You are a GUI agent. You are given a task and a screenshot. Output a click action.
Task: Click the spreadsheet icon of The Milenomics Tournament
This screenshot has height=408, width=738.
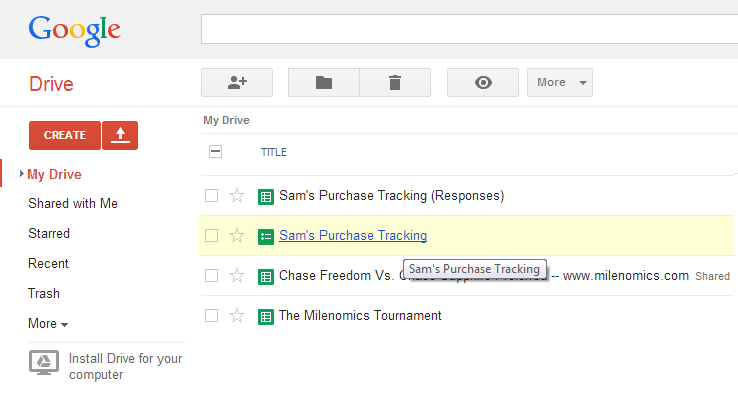266,317
